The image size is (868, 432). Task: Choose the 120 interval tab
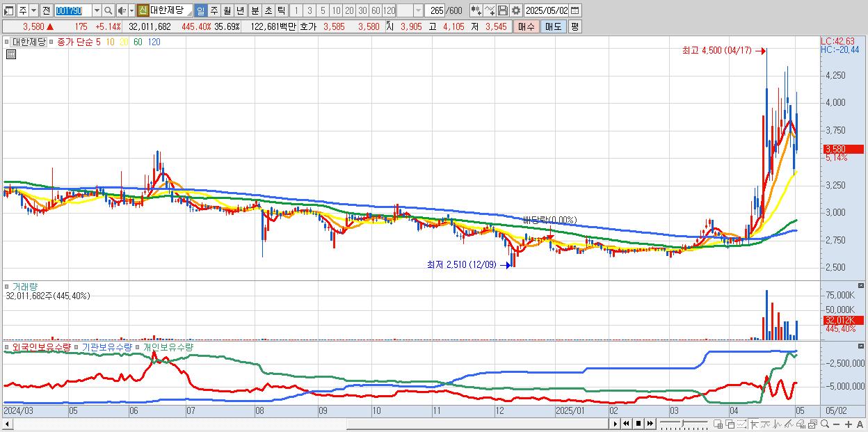pos(389,10)
